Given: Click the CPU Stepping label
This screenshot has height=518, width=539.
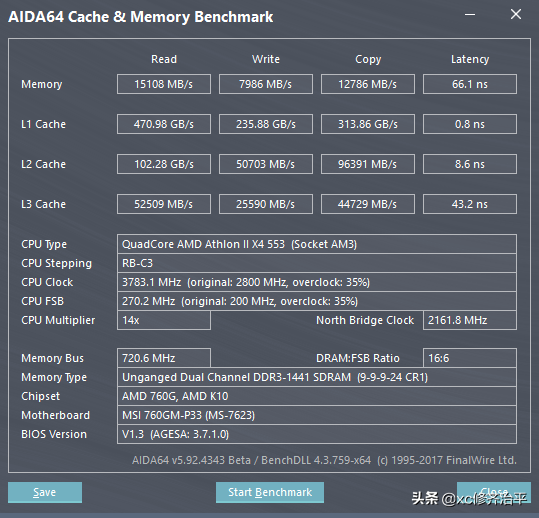Looking at the screenshot, I should tap(56, 264).
